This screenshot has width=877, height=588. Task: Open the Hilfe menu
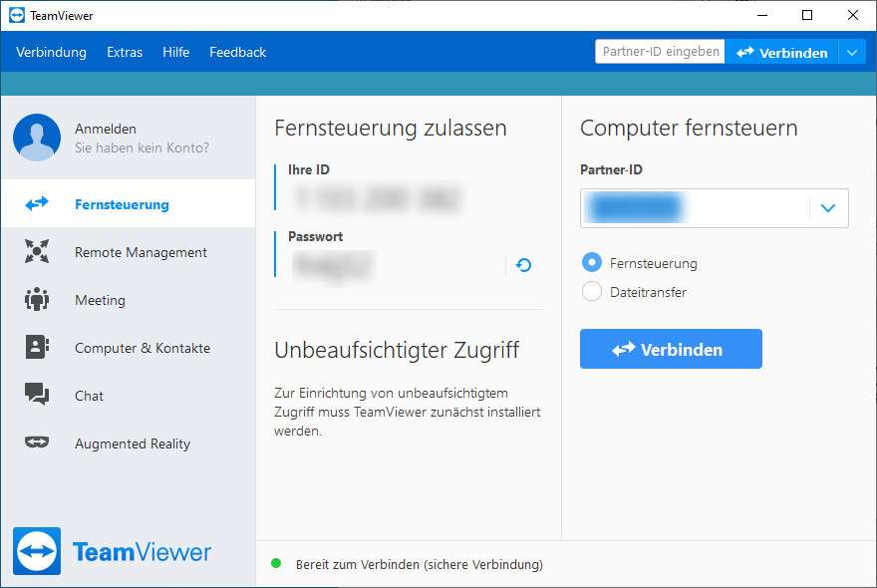(175, 52)
